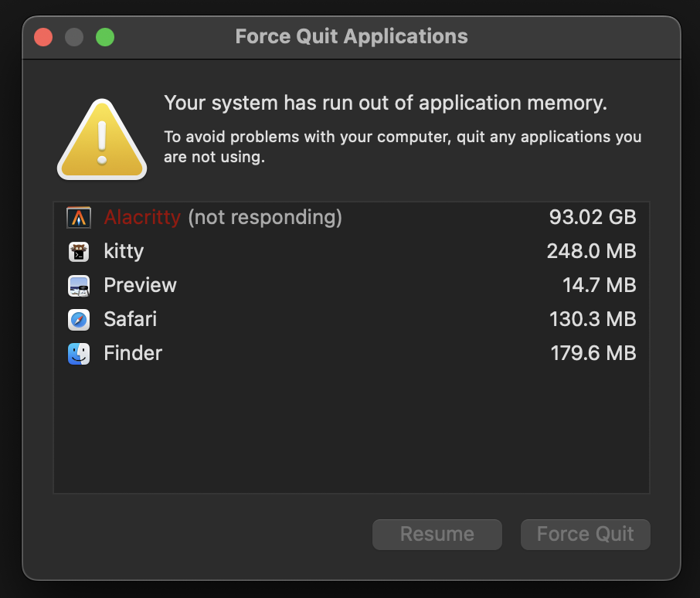Viewport: 700px width, 598px height.
Task: Click the Alacritty terminal icon
Action: [x=78, y=217]
